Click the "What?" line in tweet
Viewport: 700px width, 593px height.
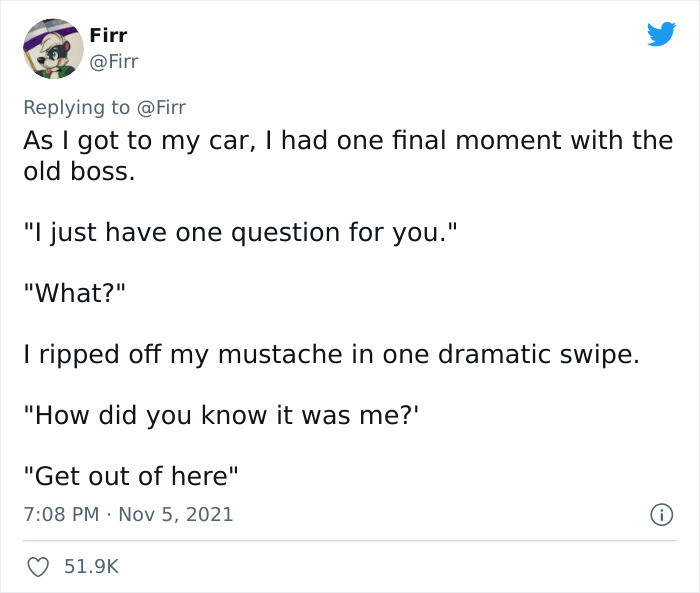(75, 293)
